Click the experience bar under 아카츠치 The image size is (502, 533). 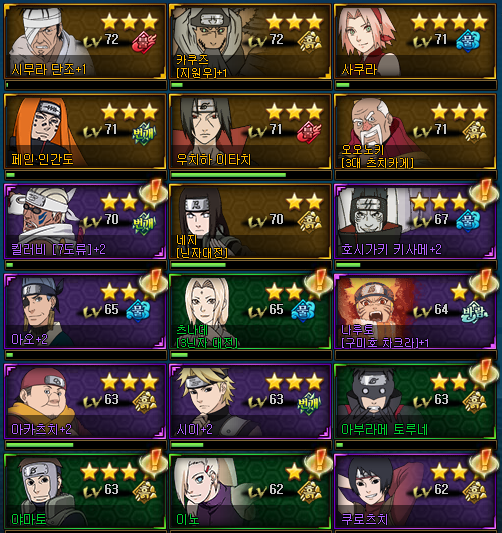(85, 445)
